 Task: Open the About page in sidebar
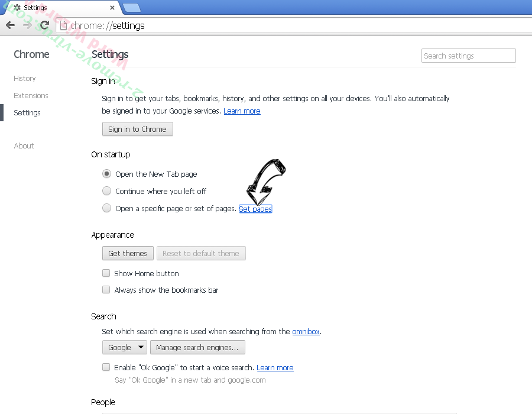24,145
